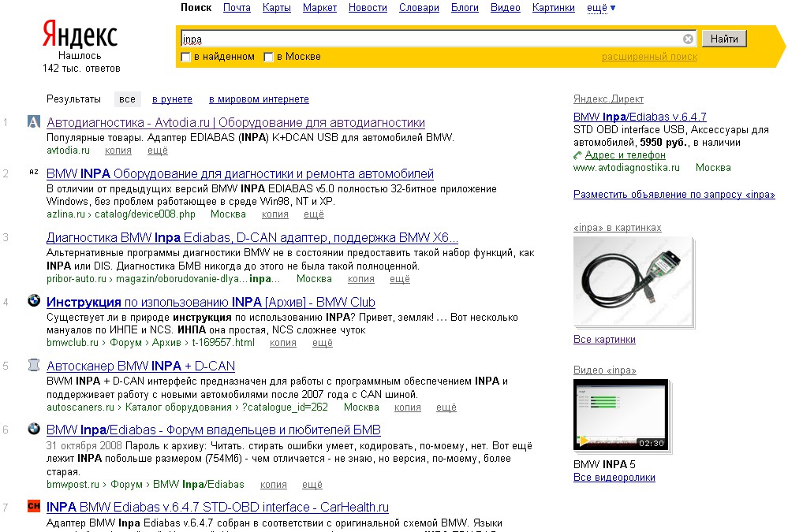Open 'Автосканер BMW INPA + D-CAN' result
The image size is (788, 532).
tap(140, 366)
